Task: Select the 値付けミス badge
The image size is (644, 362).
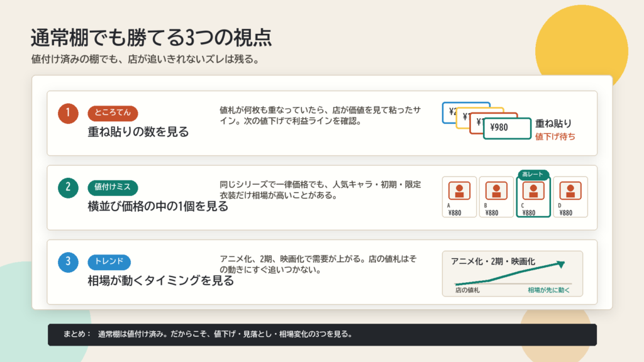Action: tap(113, 187)
